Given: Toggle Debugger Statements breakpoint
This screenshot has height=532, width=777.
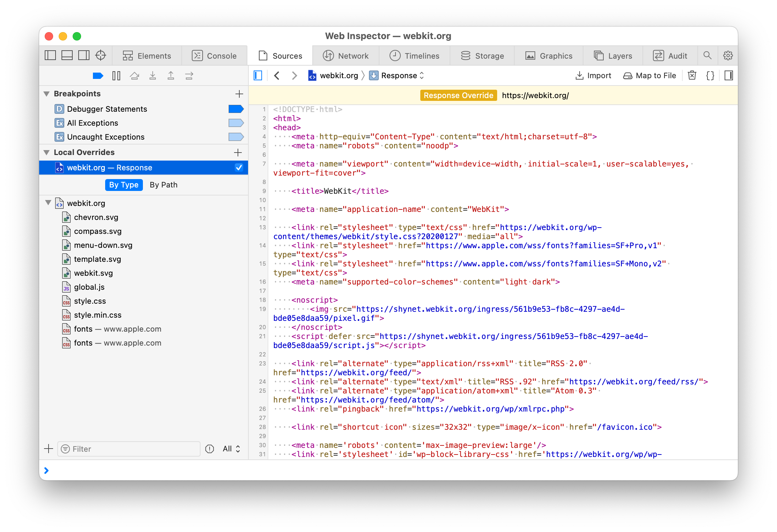Looking at the screenshot, I should (x=236, y=109).
